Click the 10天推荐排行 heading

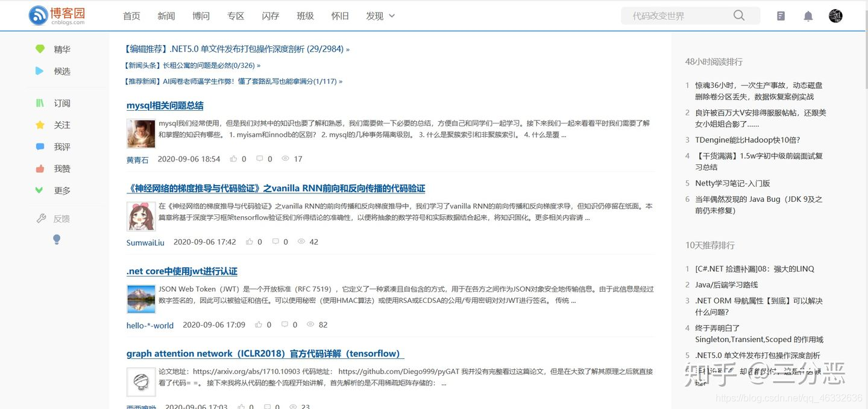tap(709, 245)
